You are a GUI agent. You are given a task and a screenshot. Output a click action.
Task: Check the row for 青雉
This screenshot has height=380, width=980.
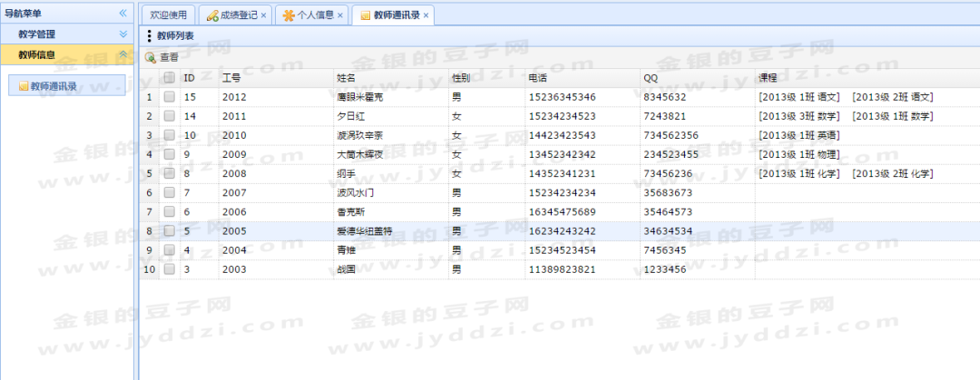pyautogui.click(x=170, y=250)
